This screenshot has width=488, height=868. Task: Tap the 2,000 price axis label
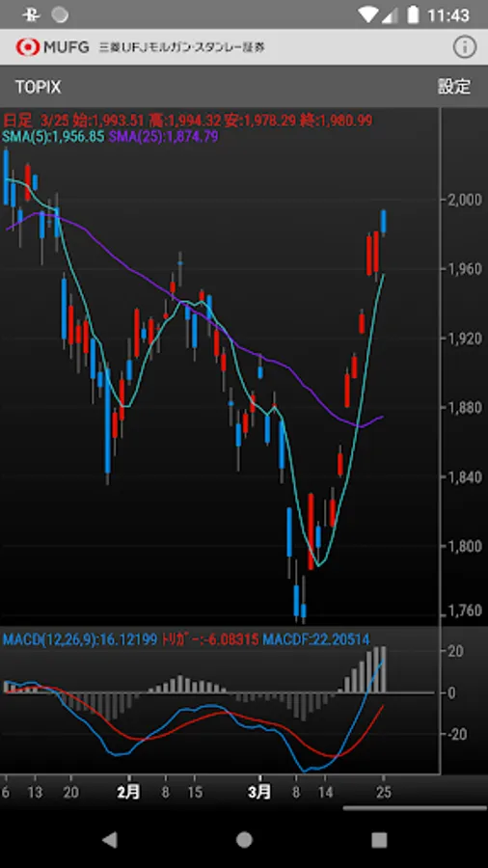(462, 200)
